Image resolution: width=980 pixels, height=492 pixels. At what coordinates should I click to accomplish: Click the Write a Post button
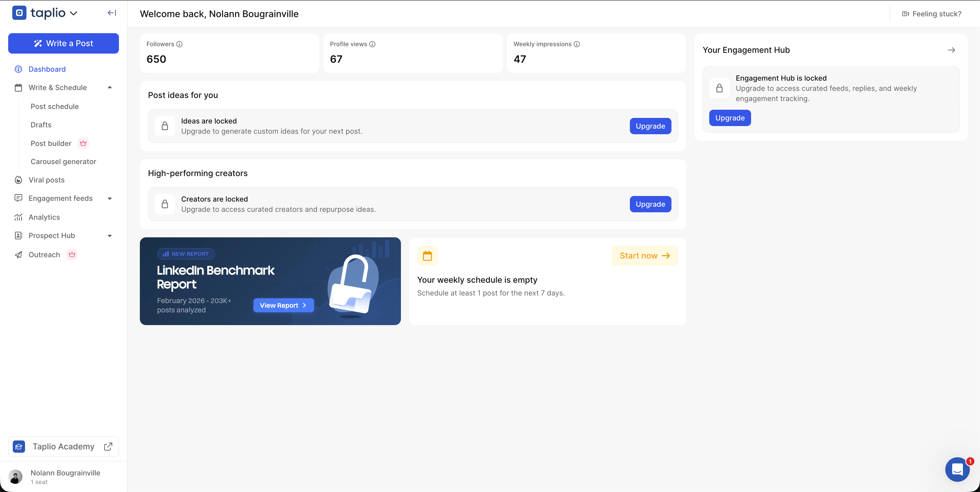tap(63, 43)
